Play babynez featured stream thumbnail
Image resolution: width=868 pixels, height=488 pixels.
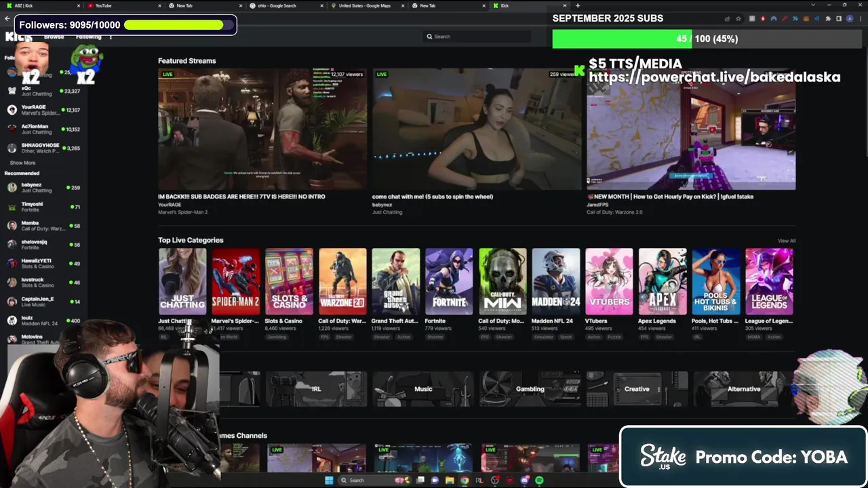click(x=477, y=129)
